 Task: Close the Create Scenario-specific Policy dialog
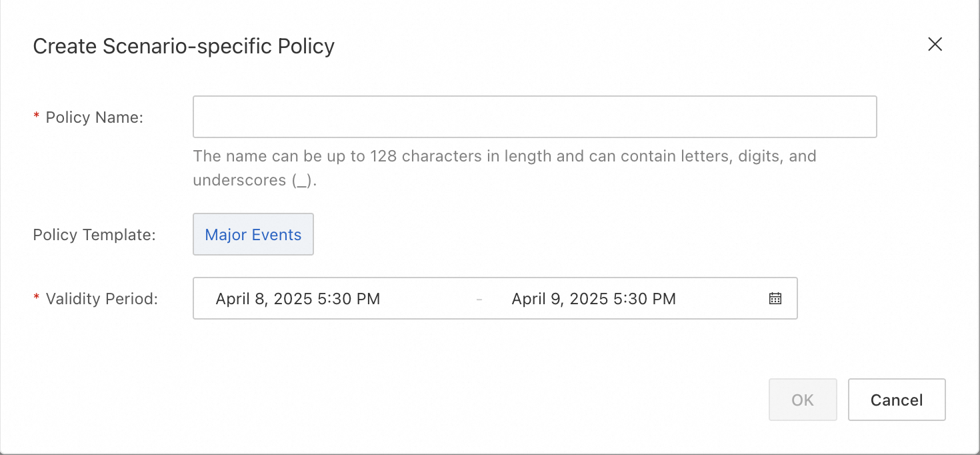[x=935, y=45]
